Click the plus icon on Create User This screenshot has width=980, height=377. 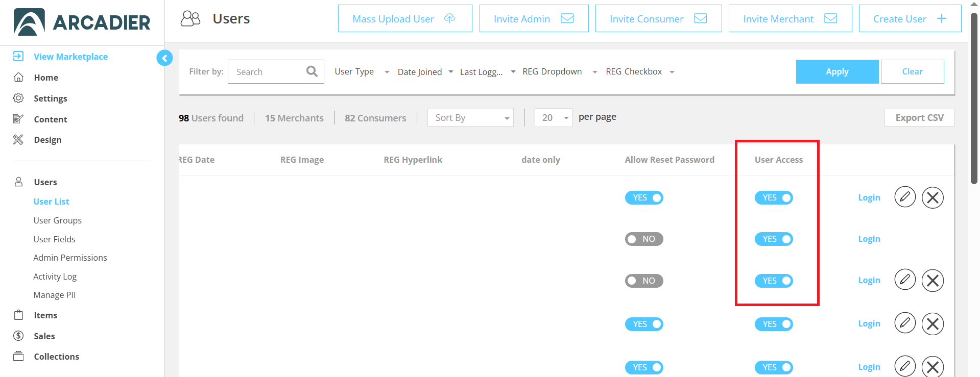point(942,18)
